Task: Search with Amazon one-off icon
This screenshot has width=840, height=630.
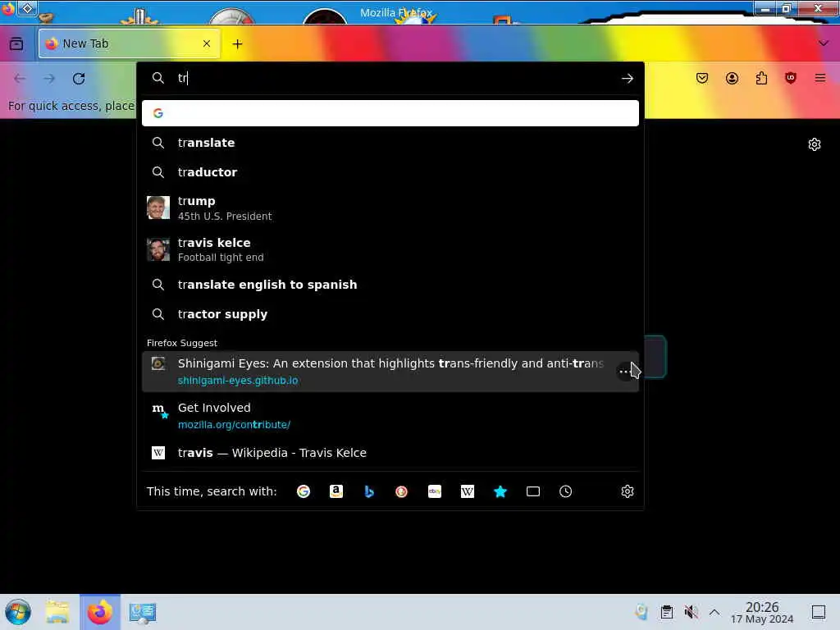Action: click(x=336, y=491)
